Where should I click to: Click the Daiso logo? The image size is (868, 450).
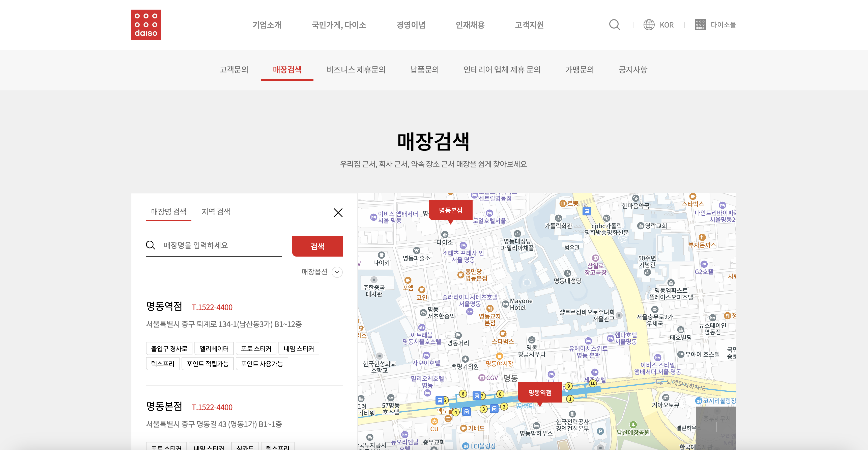coord(146,25)
